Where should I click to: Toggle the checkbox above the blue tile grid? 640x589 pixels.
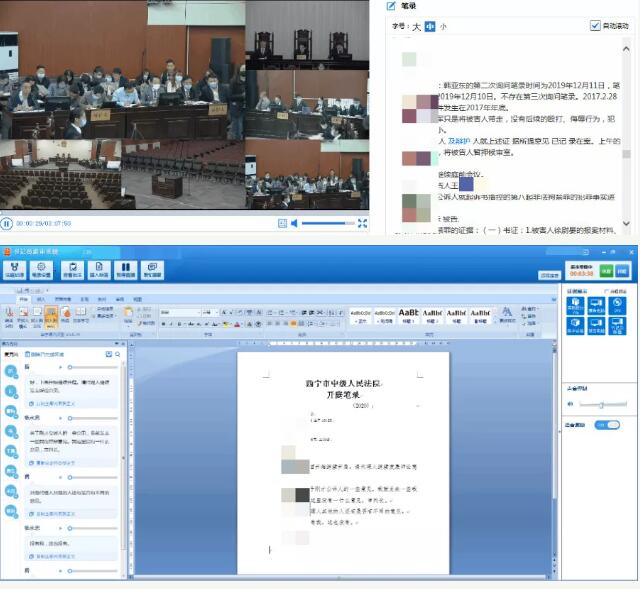[x=607, y=291]
